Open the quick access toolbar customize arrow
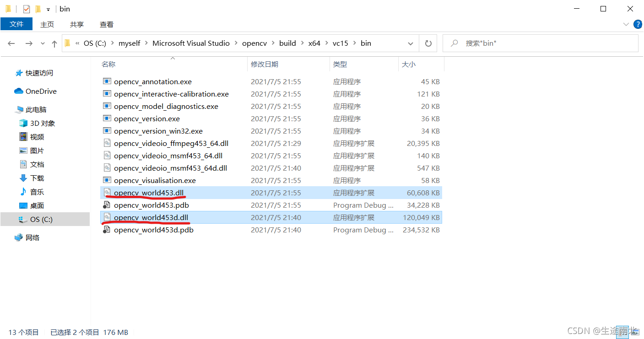 pyautogui.click(x=48, y=9)
